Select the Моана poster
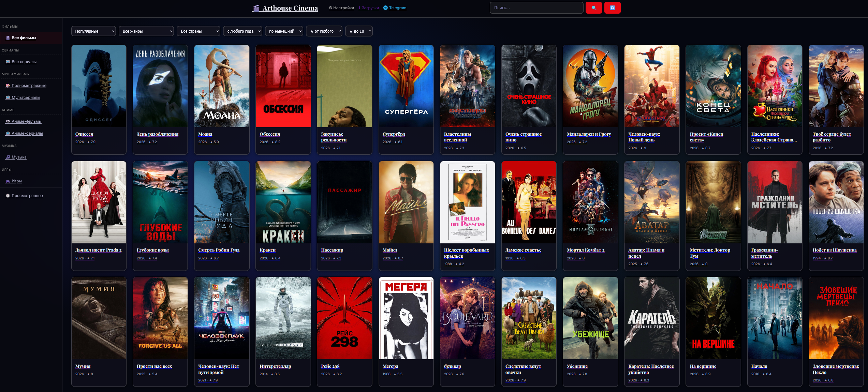The image size is (868, 392). tap(222, 86)
